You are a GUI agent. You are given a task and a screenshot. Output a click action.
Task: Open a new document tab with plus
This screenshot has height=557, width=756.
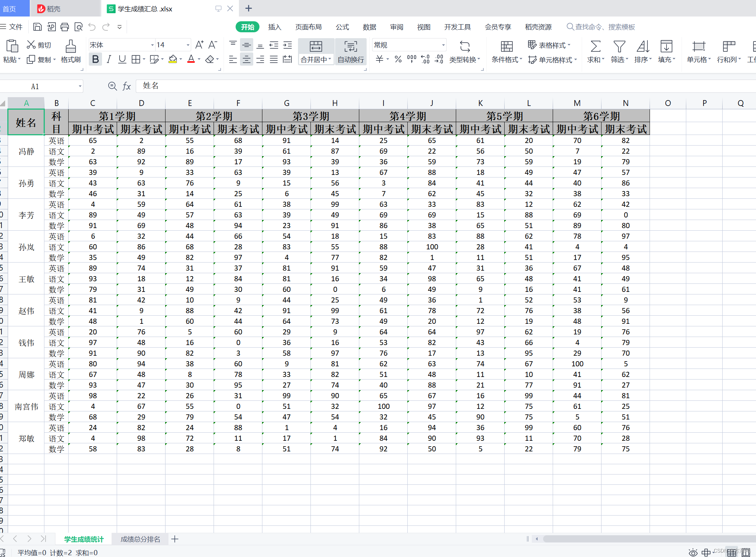(248, 8)
